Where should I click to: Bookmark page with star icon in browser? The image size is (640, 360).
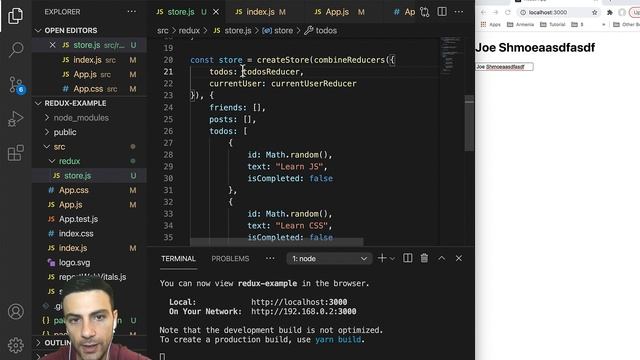pos(595,12)
